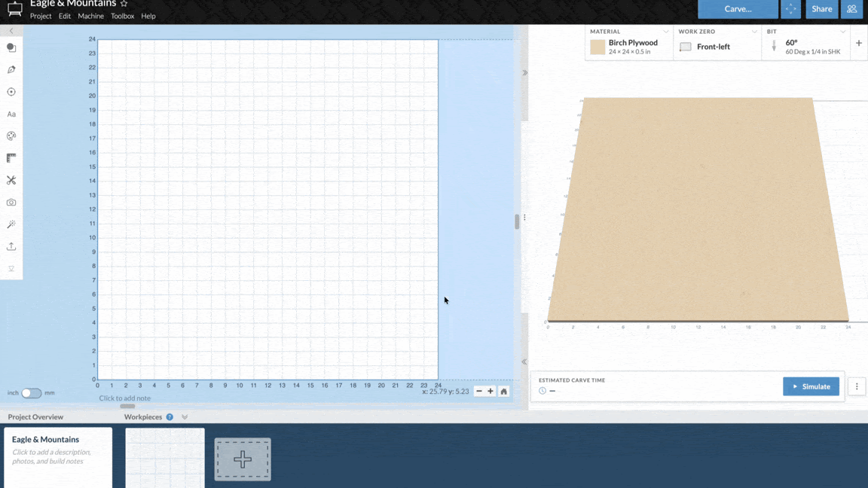Select the Pen drawing tool

point(11,70)
